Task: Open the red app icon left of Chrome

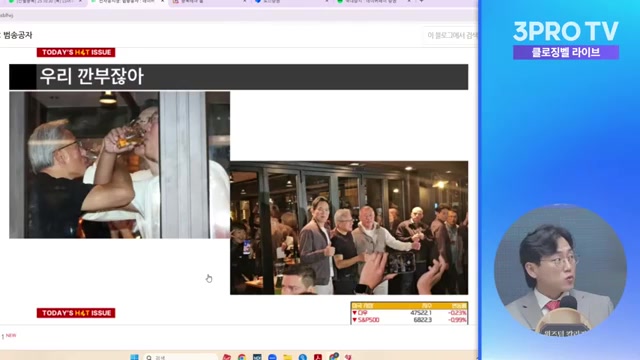Action: [227, 357]
